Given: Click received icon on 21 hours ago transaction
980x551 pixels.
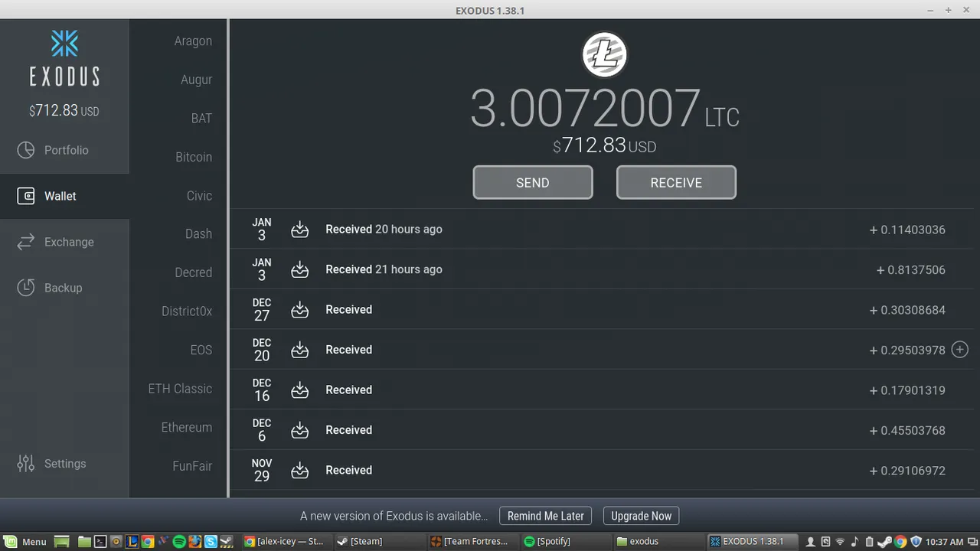Looking at the screenshot, I should point(300,269).
